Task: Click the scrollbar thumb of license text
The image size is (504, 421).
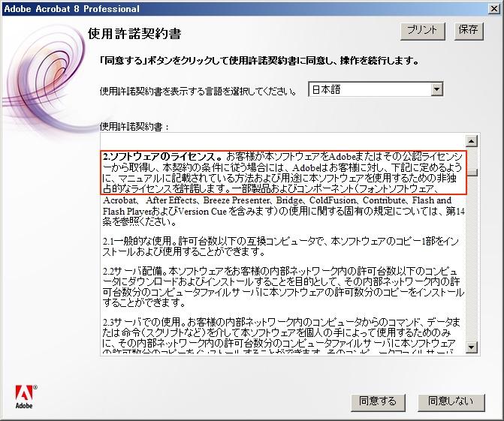Action: coord(472,173)
